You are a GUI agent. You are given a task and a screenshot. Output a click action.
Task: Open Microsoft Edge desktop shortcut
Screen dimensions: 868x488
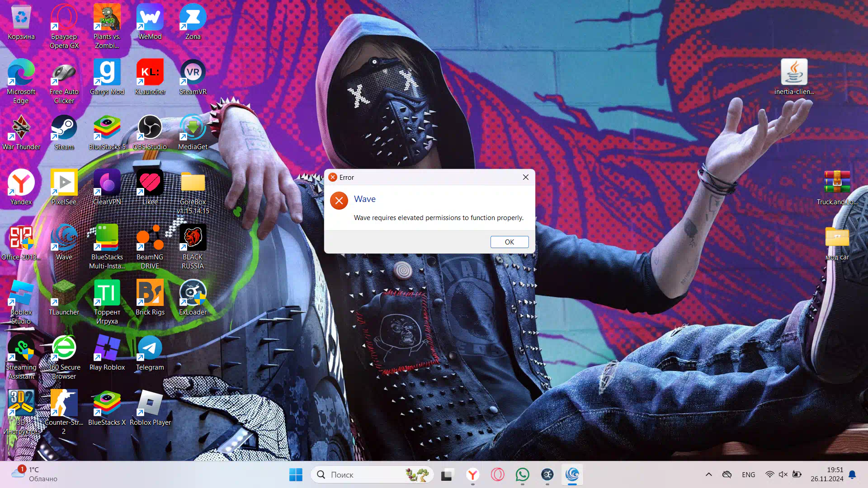pyautogui.click(x=21, y=81)
